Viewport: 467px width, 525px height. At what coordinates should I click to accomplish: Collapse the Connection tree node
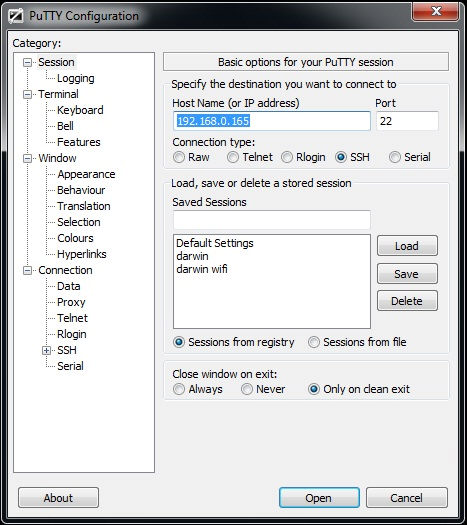tap(27, 271)
